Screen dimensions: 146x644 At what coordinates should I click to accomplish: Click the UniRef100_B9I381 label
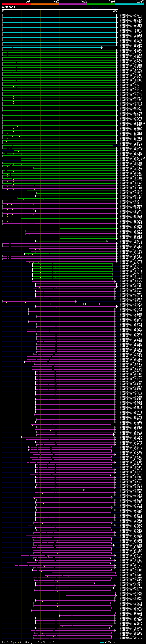pos(131,42)
